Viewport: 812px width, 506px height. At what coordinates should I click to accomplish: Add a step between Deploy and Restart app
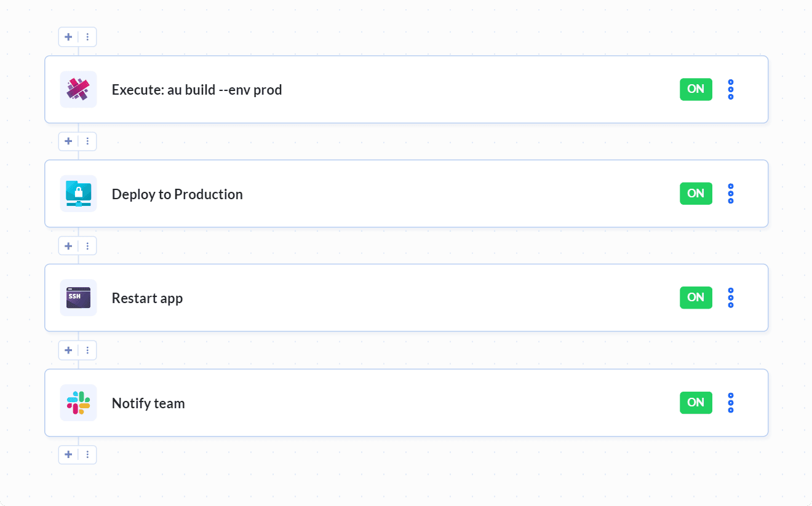pos(68,245)
